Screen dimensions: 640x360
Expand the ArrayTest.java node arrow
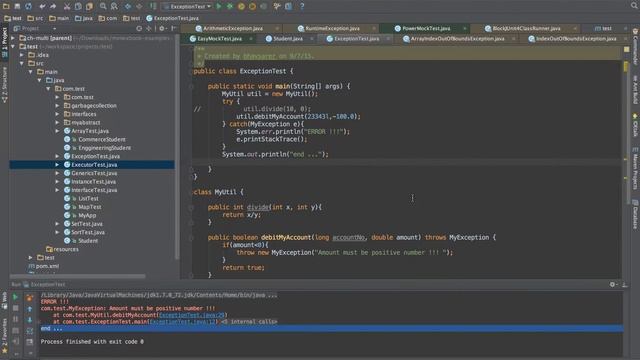click(x=57, y=131)
